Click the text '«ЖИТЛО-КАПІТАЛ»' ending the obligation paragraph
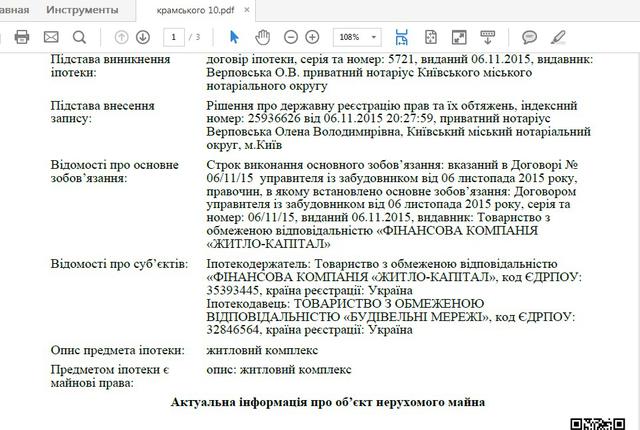Image resolution: width=640 pixels, height=430 pixels. (x=269, y=244)
